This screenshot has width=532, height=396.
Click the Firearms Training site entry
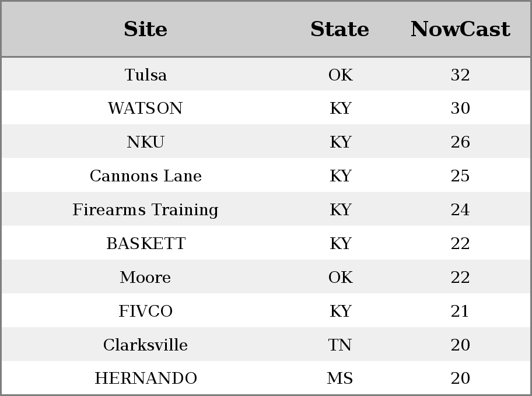click(x=146, y=210)
